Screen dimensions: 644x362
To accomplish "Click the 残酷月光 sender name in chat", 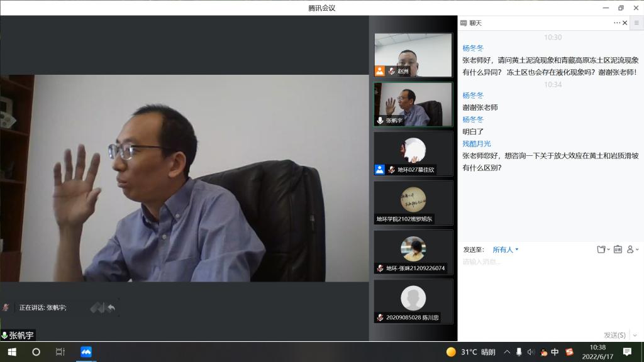I will pyautogui.click(x=477, y=143).
